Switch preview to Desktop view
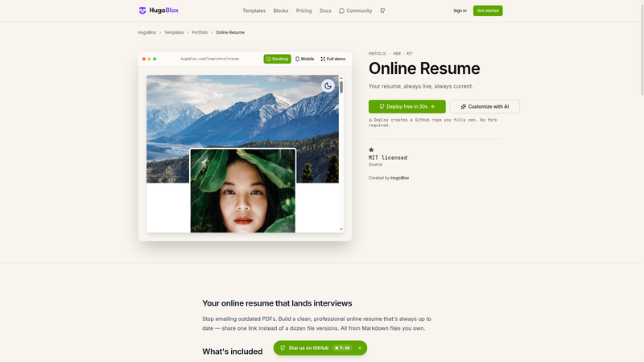The image size is (644, 362). 277,59
